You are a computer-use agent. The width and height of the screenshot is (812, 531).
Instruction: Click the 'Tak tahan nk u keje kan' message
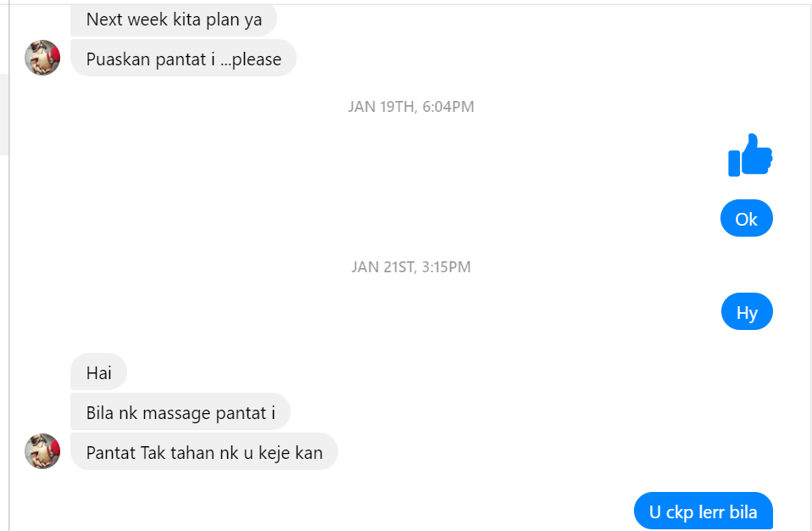pyautogui.click(x=204, y=452)
